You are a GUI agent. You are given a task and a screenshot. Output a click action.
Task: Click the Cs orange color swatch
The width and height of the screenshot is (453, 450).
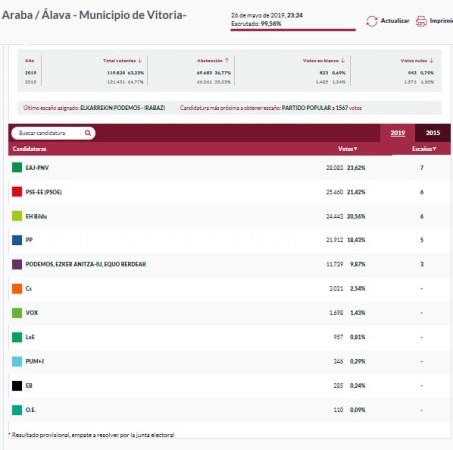tap(17, 289)
